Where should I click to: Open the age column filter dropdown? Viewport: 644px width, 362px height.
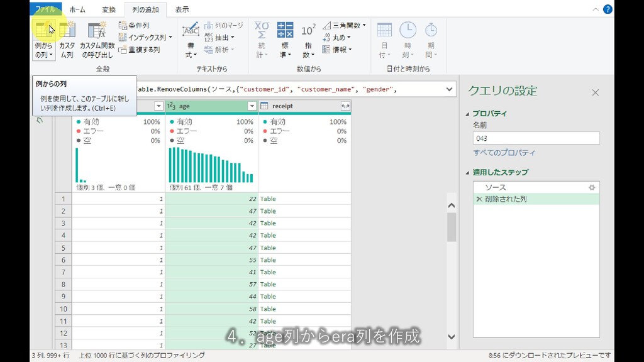252,106
